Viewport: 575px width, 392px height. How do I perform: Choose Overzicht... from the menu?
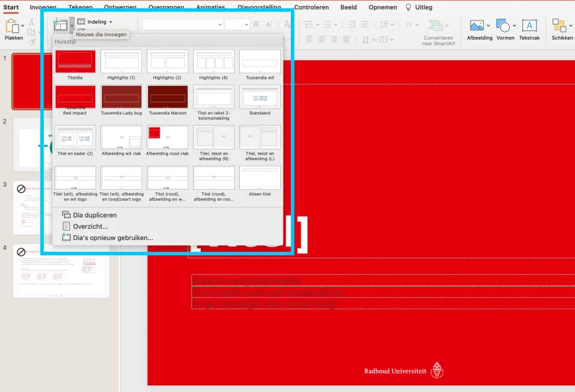point(90,226)
